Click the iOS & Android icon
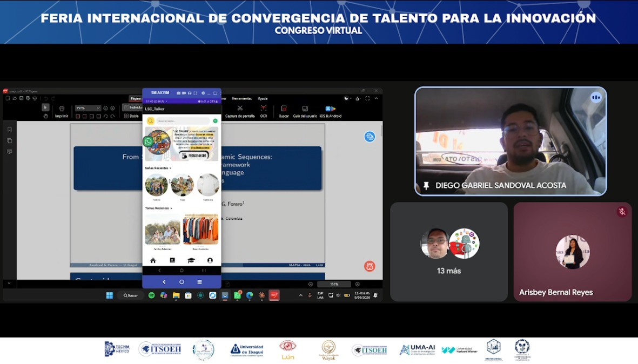 (331, 109)
